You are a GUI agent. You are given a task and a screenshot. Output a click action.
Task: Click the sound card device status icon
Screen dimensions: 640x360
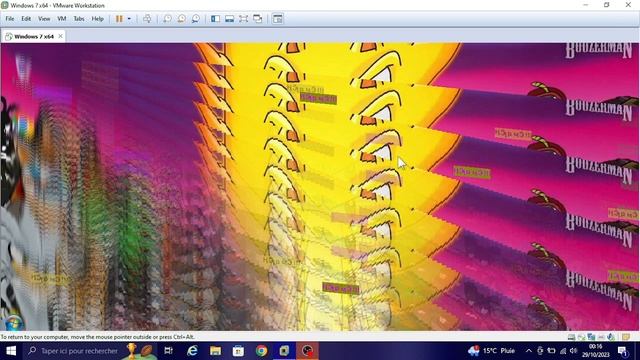click(x=611, y=337)
